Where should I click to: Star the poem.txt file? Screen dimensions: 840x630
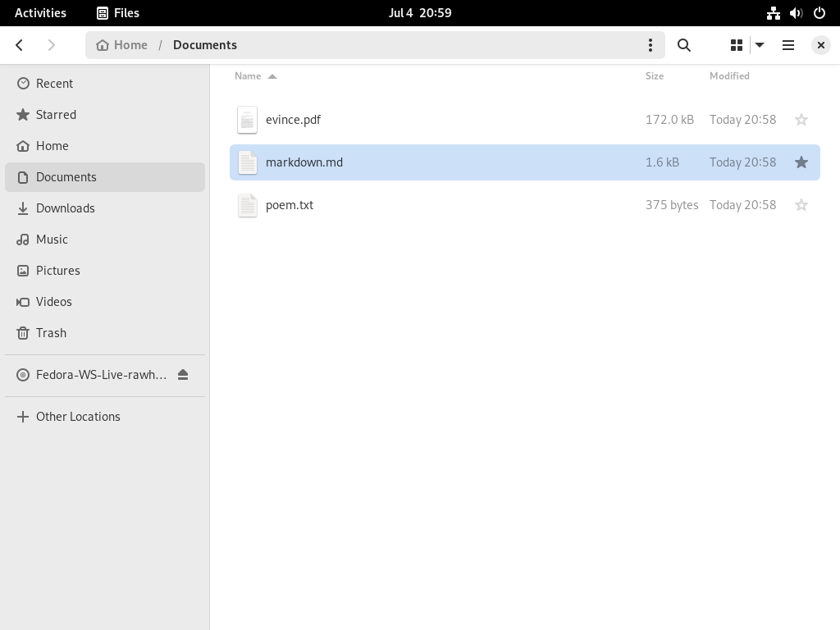[801, 205]
